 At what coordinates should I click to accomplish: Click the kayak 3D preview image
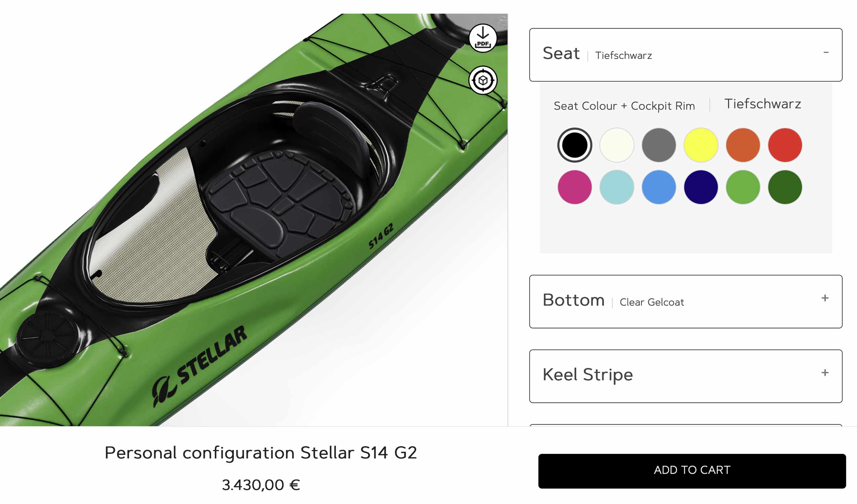pos(254,220)
